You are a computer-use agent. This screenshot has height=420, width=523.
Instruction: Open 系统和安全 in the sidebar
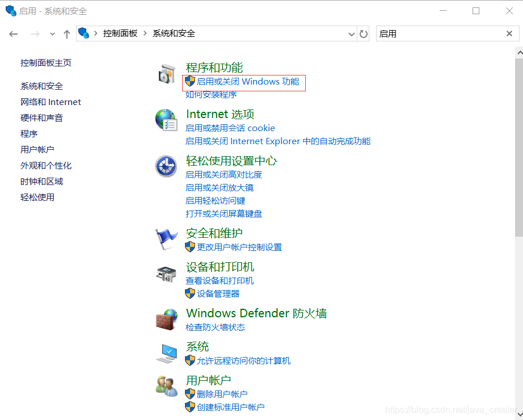tap(41, 86)
